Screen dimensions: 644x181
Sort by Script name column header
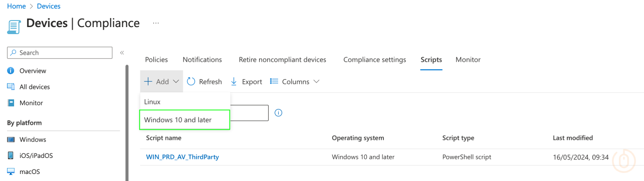163,138
